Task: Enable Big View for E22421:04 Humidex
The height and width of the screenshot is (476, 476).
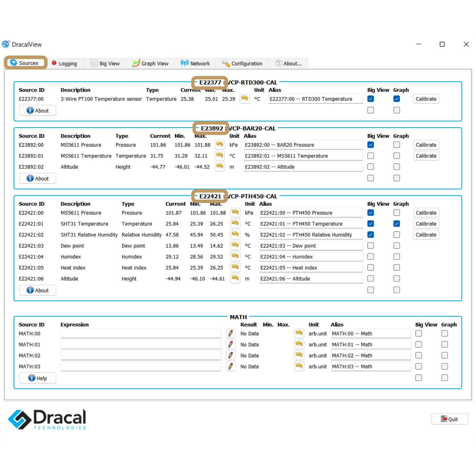Action: (x=371, y=256)
